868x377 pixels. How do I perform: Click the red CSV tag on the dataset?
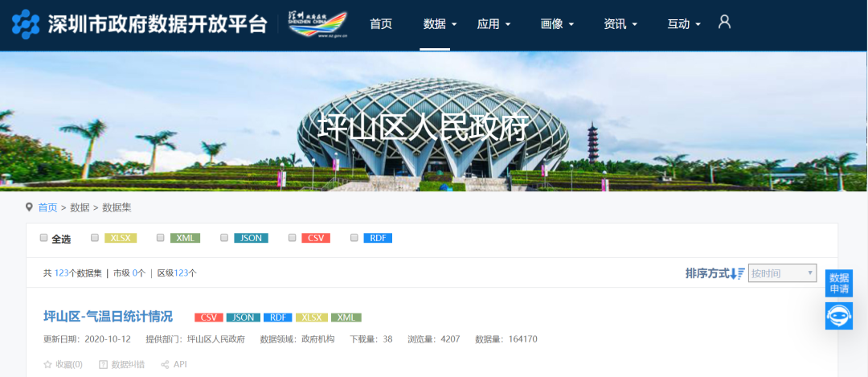(209, 318)
